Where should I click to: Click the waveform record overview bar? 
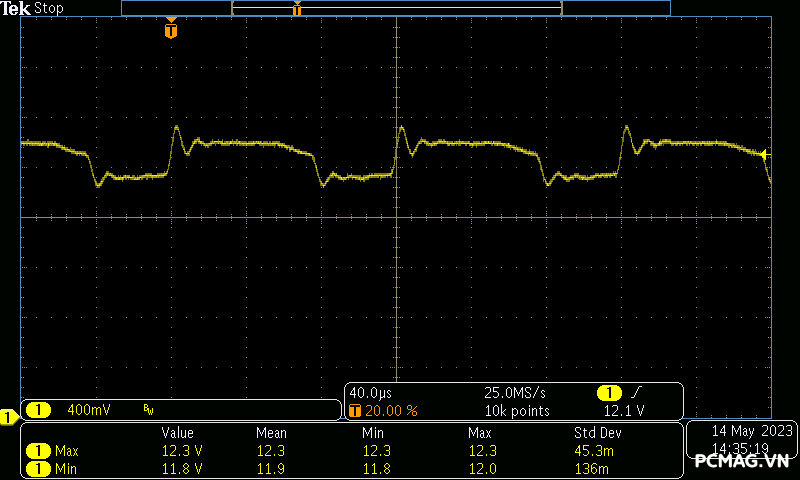coord(395,8)
